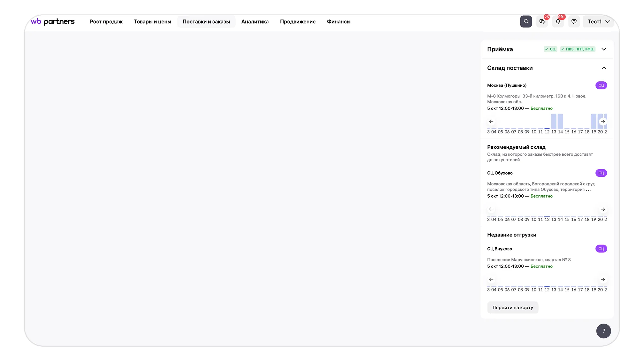Click СЦ badge next to Москва (Пушкино)
The image size is (644, 360).
(601, 85)
